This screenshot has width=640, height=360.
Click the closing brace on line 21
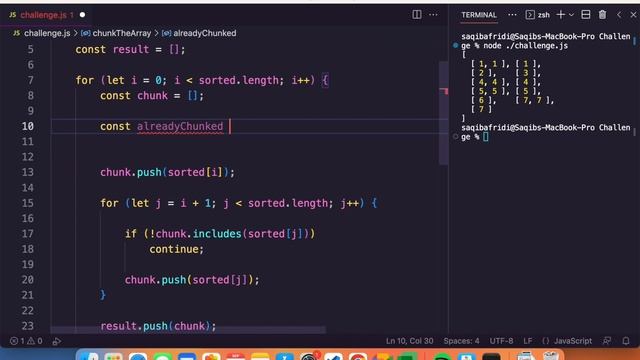pyautogui.click(x=103, y=295)
